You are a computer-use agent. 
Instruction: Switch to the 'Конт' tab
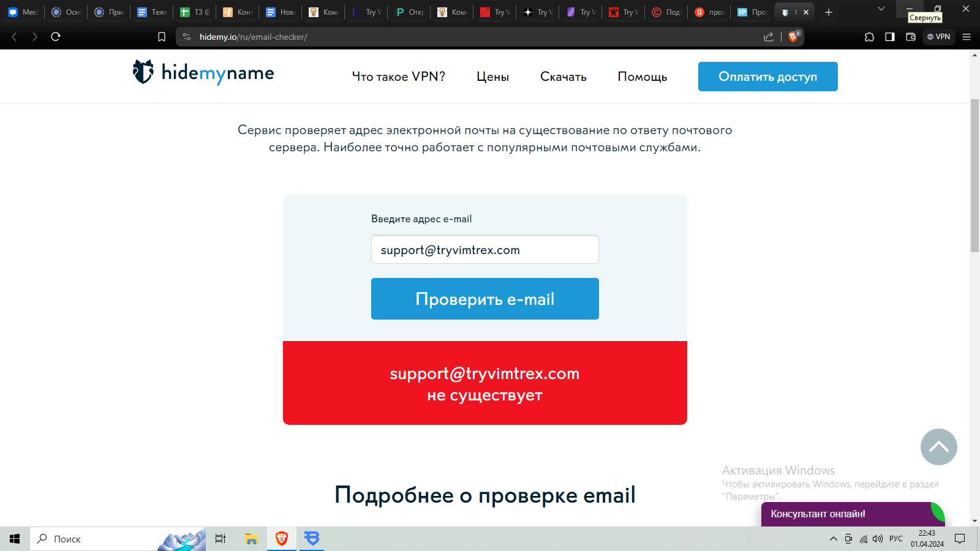237,12
